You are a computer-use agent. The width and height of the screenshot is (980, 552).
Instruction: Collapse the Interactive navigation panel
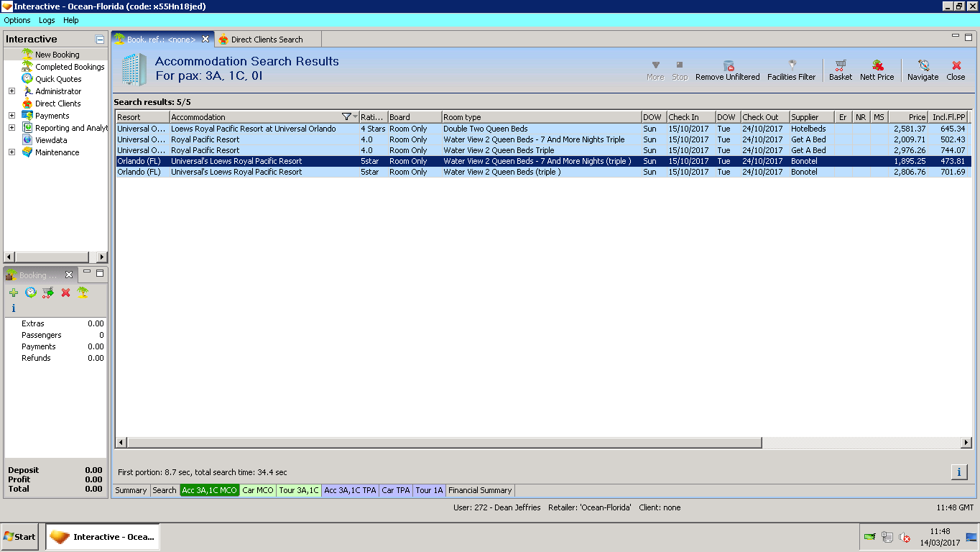(100, 40)
